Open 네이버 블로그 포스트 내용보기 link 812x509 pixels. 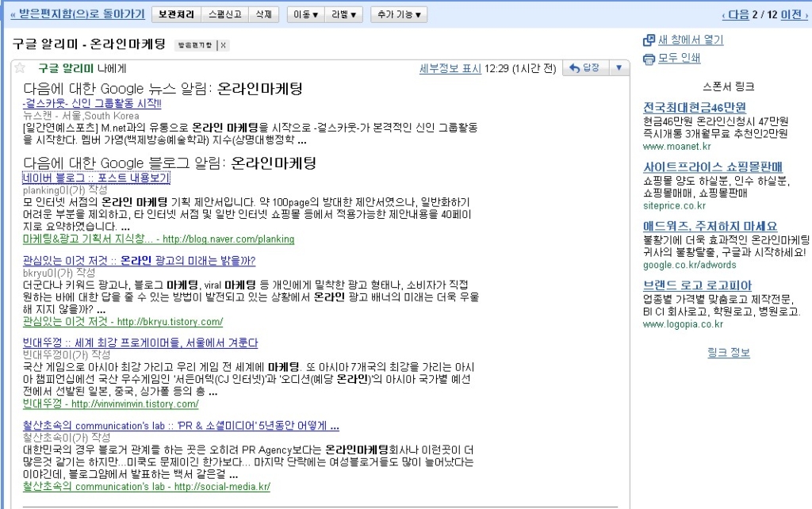pyautogui.click(x=96, y=178)
